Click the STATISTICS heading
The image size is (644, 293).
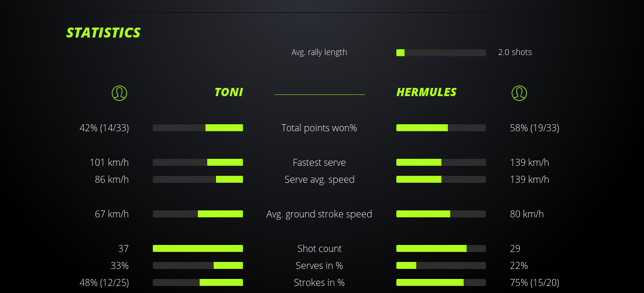click(104, 33)
